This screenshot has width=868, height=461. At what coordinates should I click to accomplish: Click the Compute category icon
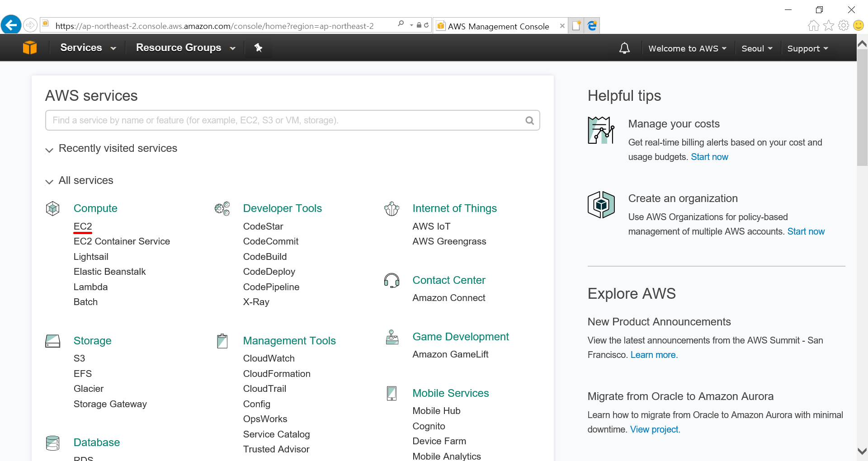pos(53,208)
